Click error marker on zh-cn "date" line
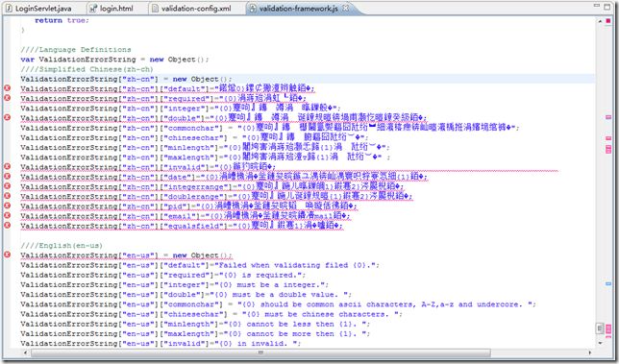The height and width of the screenshot is (364, 619). (x=7, y=176)
